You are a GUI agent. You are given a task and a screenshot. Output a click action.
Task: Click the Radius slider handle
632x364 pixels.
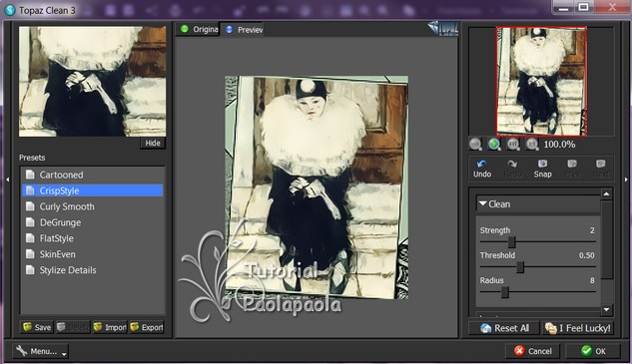point(504,292)
